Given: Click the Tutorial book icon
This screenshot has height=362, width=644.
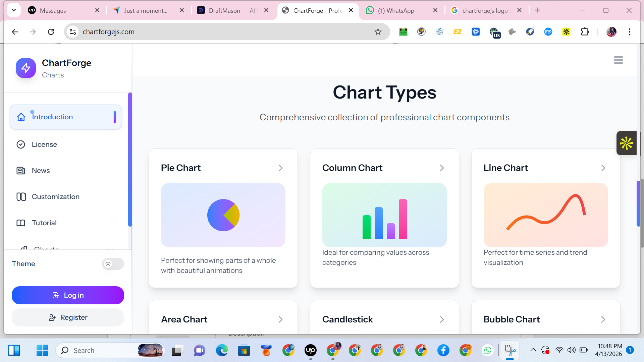Looking at the screenshot, I should click(x=21, y=223).
